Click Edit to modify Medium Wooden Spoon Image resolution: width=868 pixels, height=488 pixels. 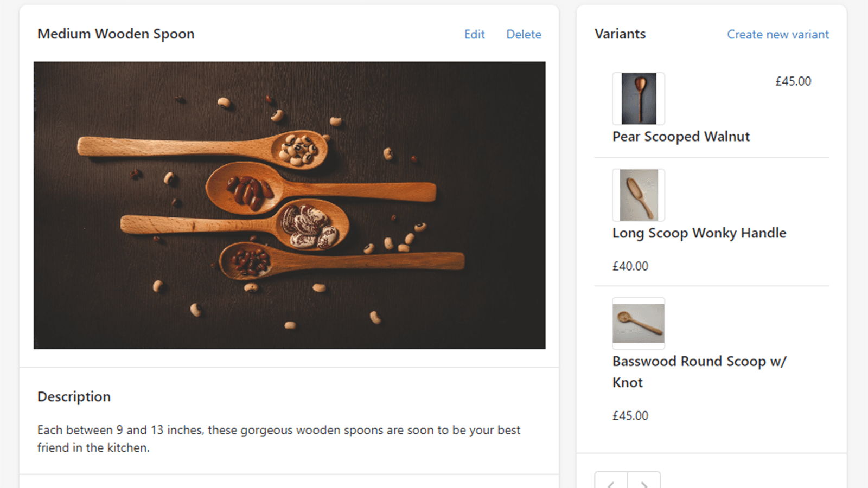pos(474,34)
